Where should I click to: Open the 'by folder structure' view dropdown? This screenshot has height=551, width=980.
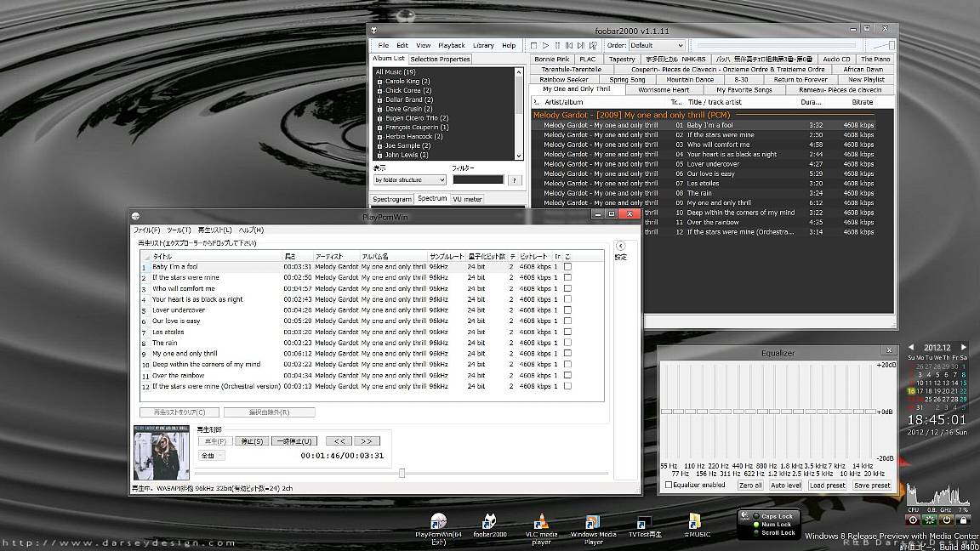410,180
